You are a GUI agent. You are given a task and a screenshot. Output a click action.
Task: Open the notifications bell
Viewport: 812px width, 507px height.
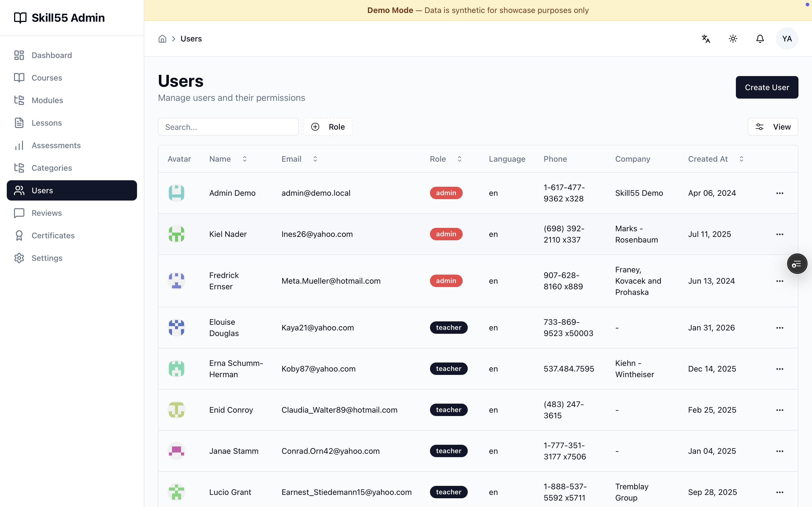pos(760,39)
